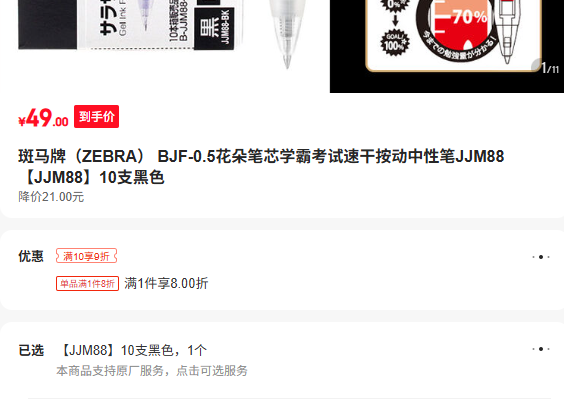Select the 满10享9折 coupon tag
564x414 pixels.
[x=86, y=256]
